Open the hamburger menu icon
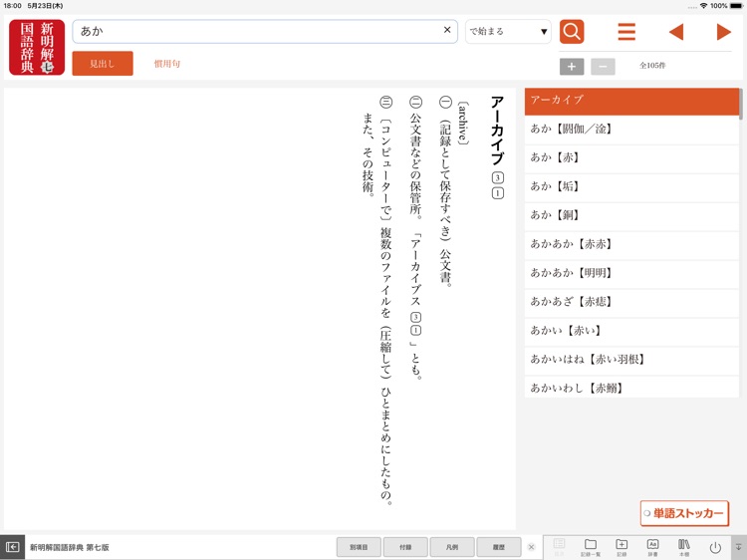This screenshot has height=560, width=747. point(626,32)
